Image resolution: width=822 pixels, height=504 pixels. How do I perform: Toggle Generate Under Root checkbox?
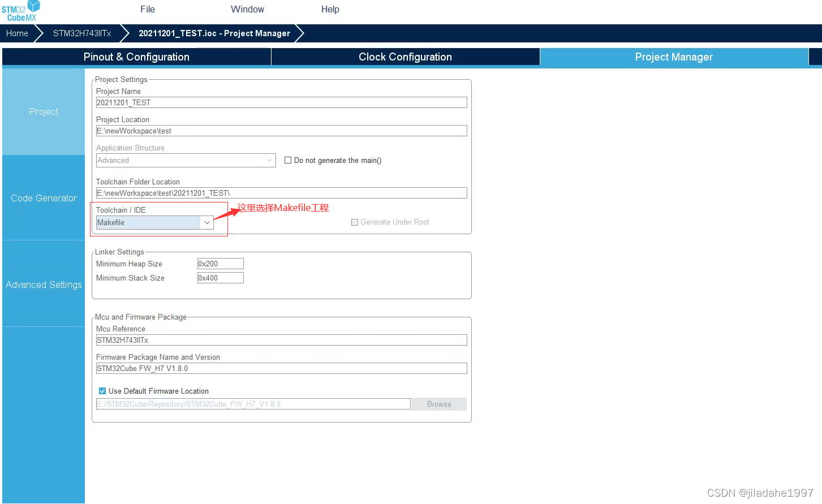point(355,222)
